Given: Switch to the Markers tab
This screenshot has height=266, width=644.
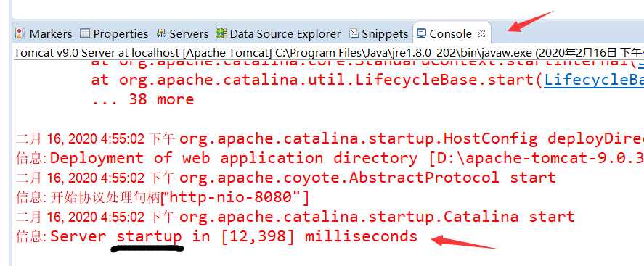Looking at the screenshot, I should tap(51, 33).
